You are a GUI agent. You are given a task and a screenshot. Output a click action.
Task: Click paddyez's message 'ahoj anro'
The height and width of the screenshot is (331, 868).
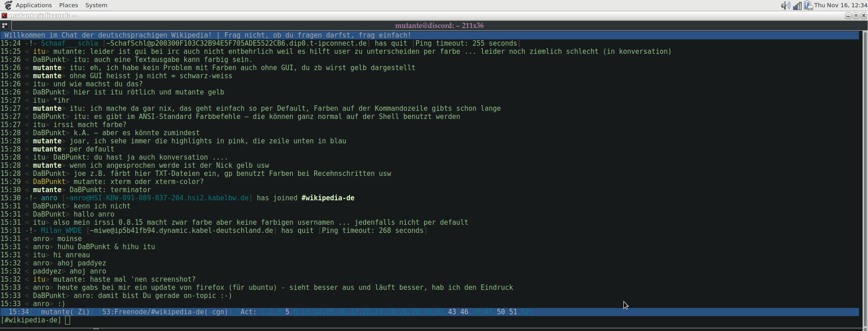pyautogui.click(x=88, y=271)
